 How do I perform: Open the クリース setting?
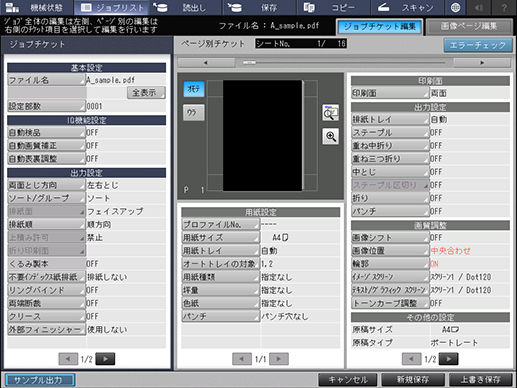(x=46, y=316)
